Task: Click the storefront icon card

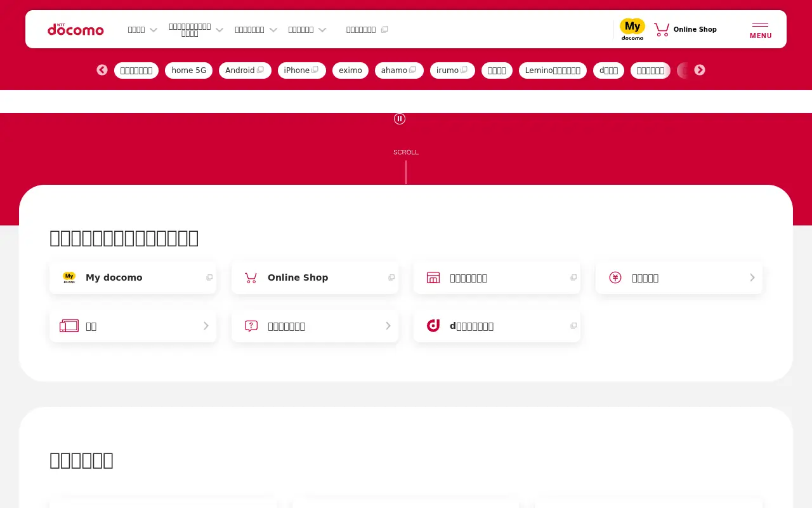Action: click(497, 277)
